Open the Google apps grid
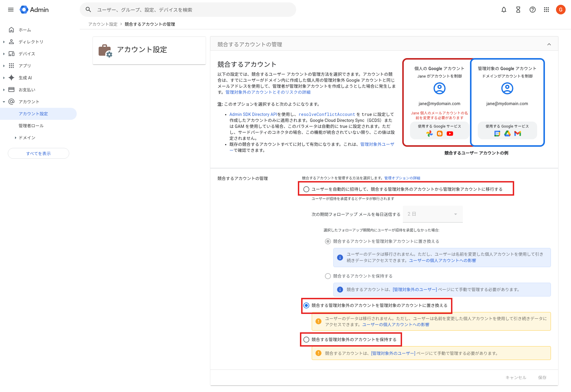The height and width of the screenshot is (392, 571). click(x=546, y=10)
